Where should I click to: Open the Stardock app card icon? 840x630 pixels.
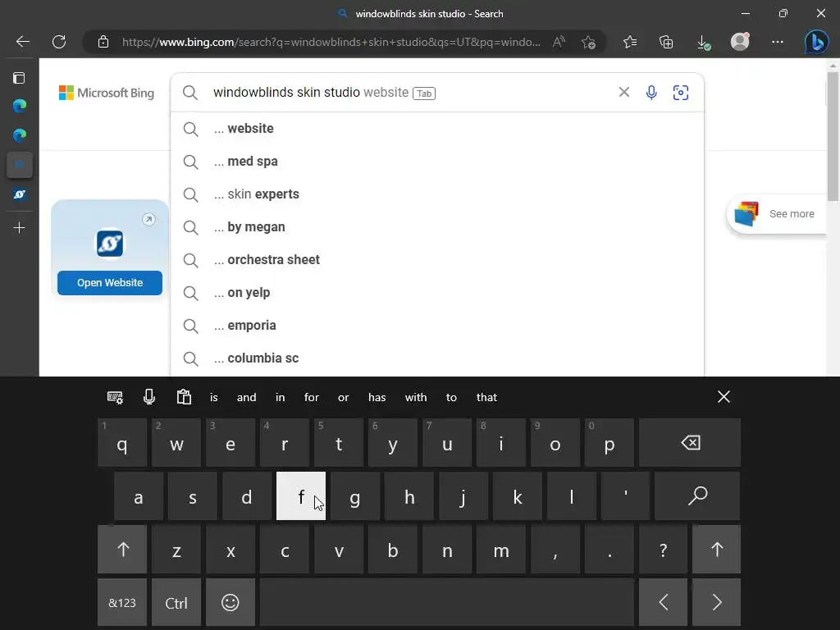110,243
